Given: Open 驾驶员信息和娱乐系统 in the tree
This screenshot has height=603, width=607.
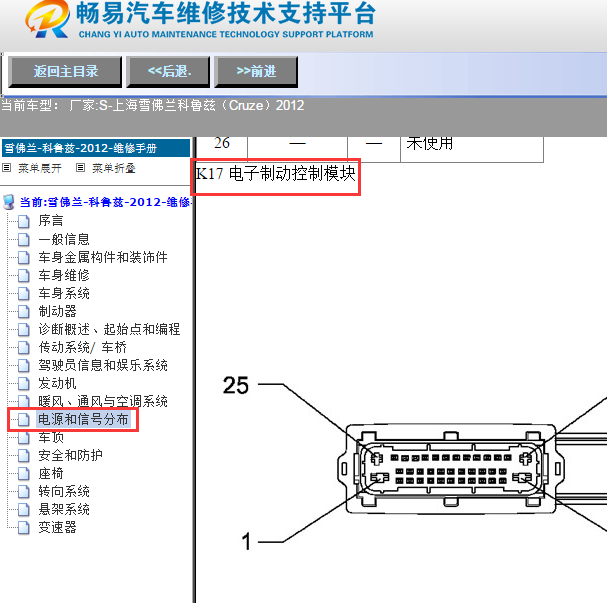Looking at the screenshot, I should 103,365.
